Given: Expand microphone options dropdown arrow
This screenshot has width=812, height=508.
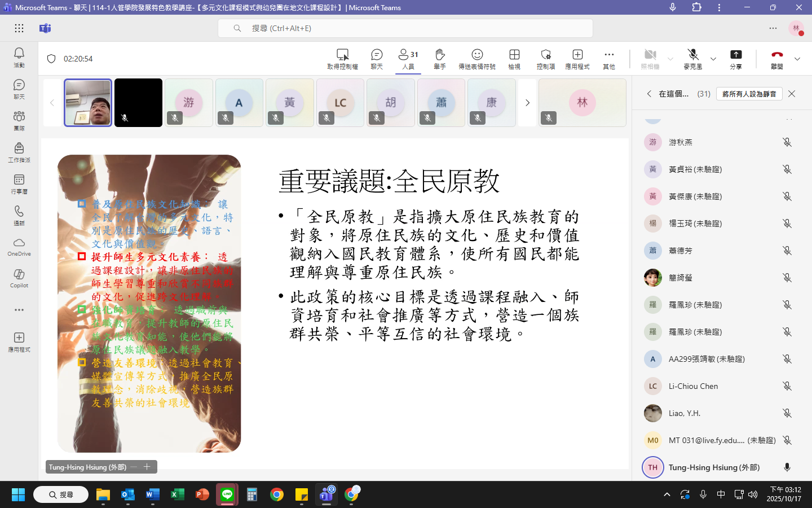Looking at the screenshot, I should click(713, 59).
